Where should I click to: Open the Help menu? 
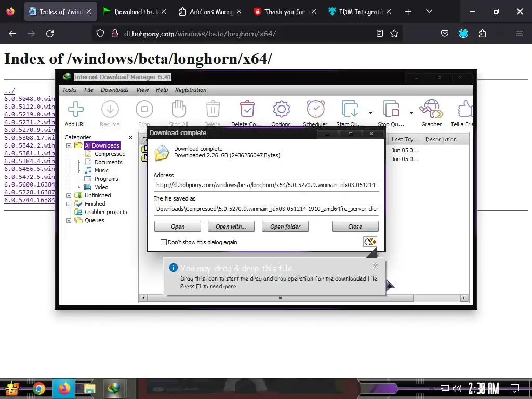(162, 90)
